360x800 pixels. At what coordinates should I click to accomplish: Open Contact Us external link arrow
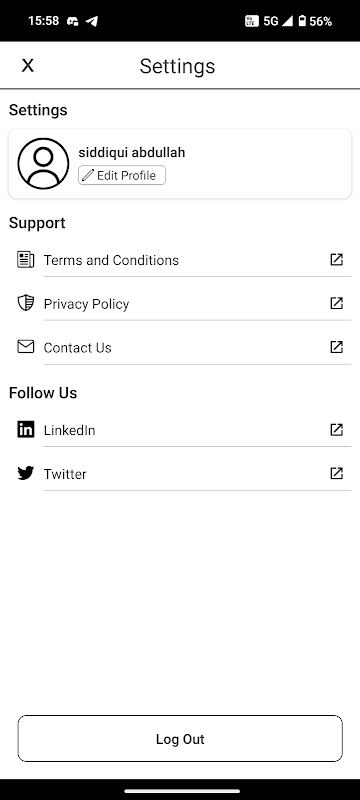click(x=337, y=347)
